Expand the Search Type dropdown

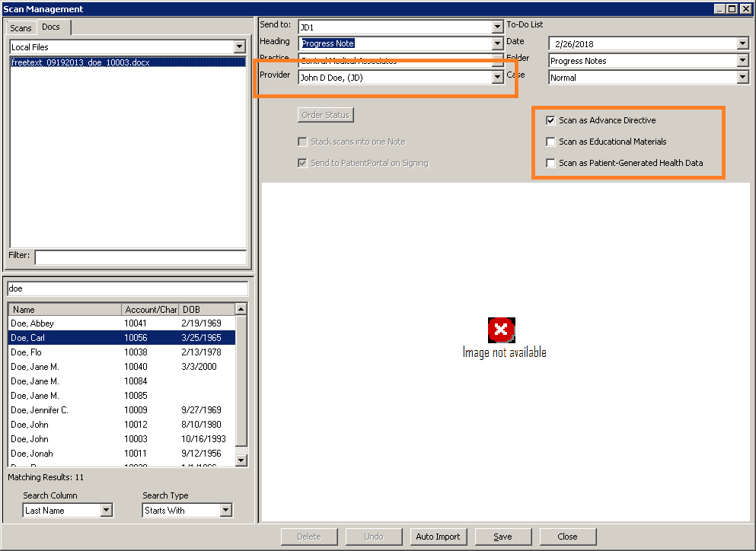[226, 511]
